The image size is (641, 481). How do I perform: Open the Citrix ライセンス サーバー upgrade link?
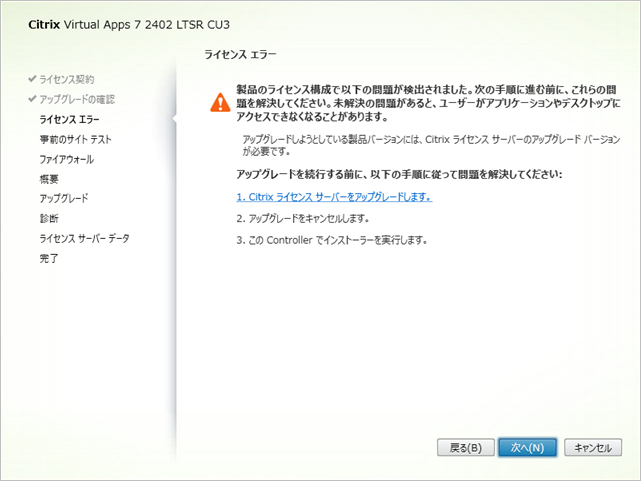(x=334, y=197)
